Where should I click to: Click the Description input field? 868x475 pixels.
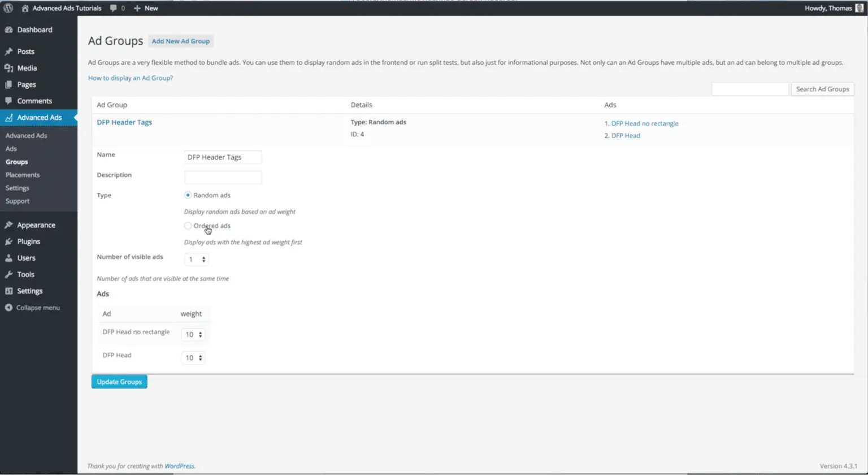coord(223,177)
